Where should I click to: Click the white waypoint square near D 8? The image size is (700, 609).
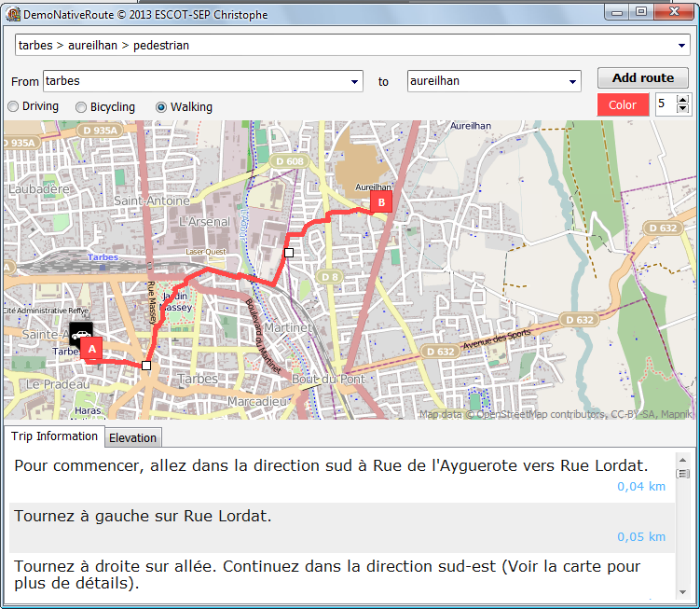pos(289,253)
